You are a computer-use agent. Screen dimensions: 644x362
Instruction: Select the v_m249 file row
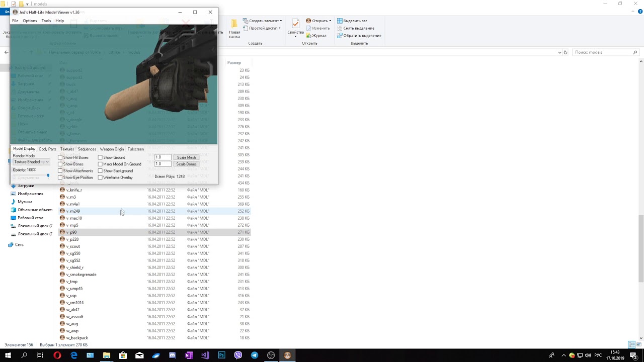click(154, 211)
